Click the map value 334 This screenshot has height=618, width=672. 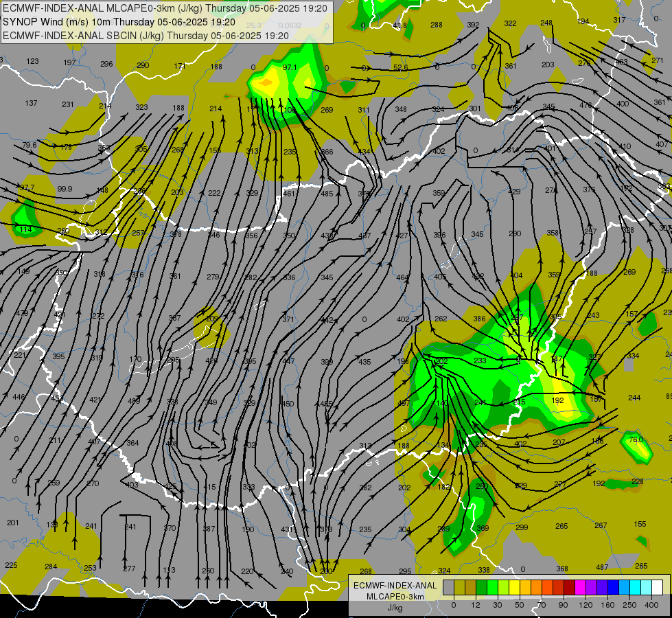coord(633,356)
